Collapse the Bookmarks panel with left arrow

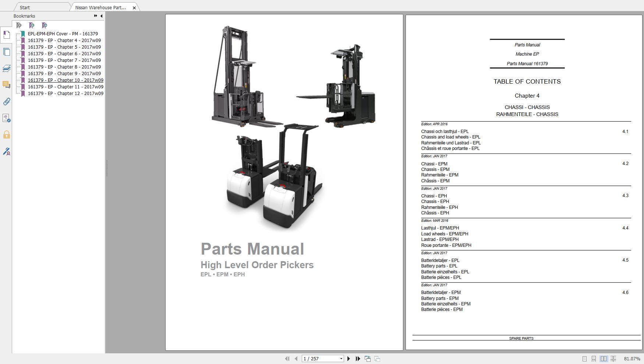101,16
